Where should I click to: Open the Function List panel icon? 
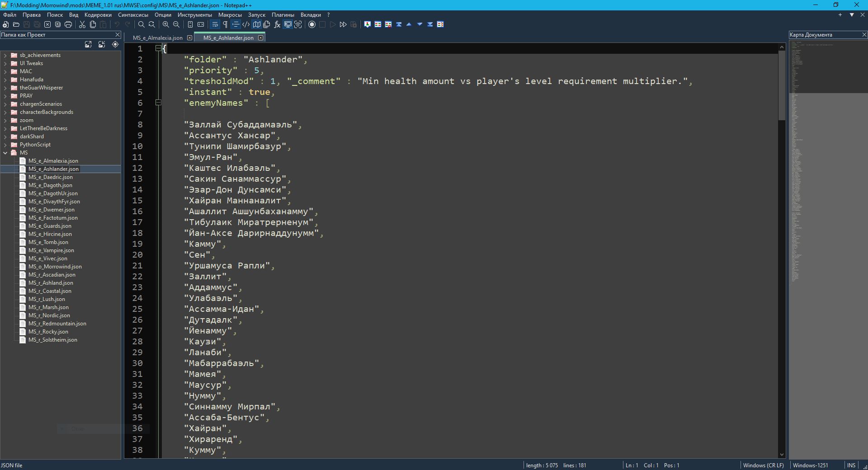tap(277, 24)
